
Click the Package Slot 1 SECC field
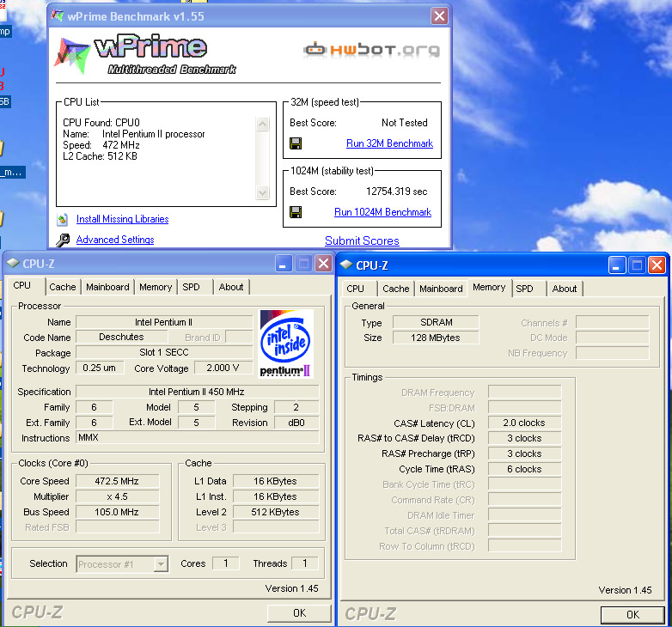coord(164,352)
